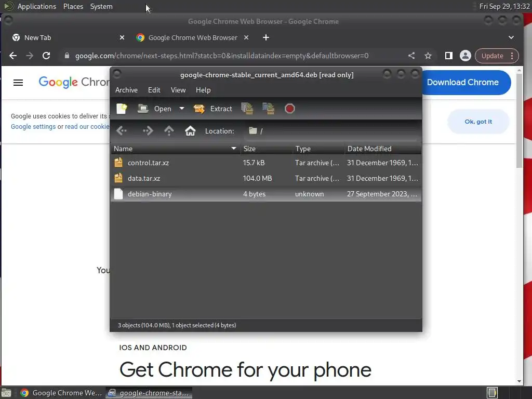The height and width of the screenshot is (399, 532).
Task: Sort by the Type column header
Action: click(318, 149)
